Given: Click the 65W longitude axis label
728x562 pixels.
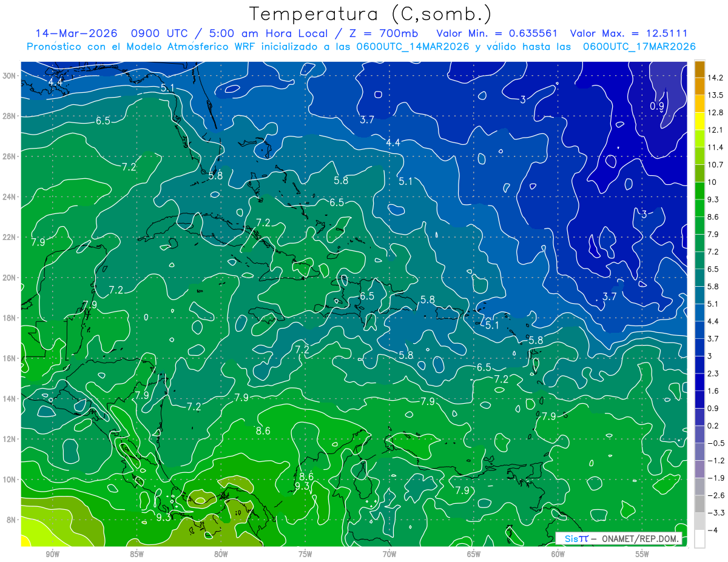Looking at the screenshot, I should point(474,554).
